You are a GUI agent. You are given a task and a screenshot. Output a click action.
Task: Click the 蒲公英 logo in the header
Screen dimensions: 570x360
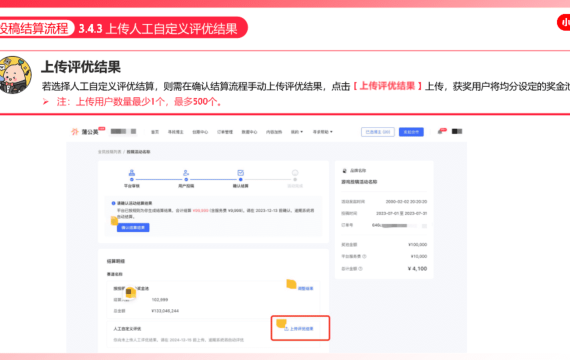(x=85, y=132)
